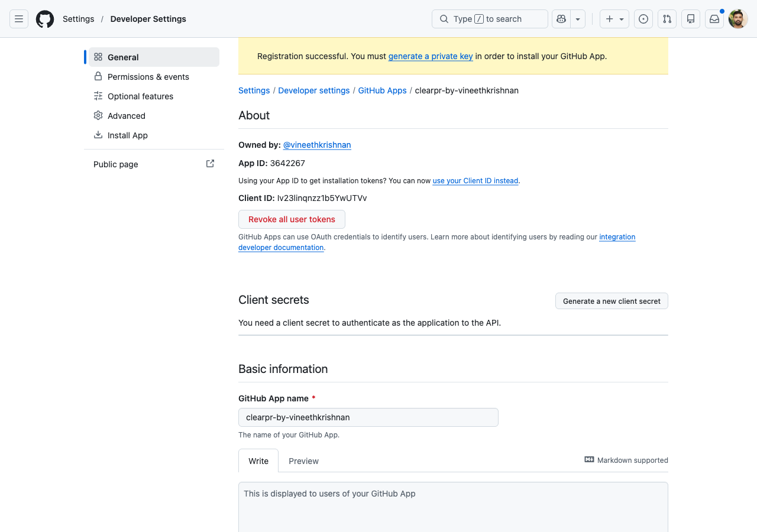Viewport: 757px width, 532px height.
Task: Go to GitHub homepage via Octocat logo
Action: pyautogui.click(x=45, y=19)
